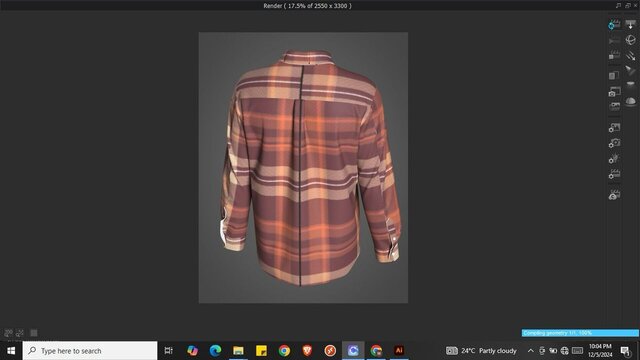Click the rendered plaid shirt image
Screen dimensions: 640x360
pyautogui.click(x=303, y=168)
